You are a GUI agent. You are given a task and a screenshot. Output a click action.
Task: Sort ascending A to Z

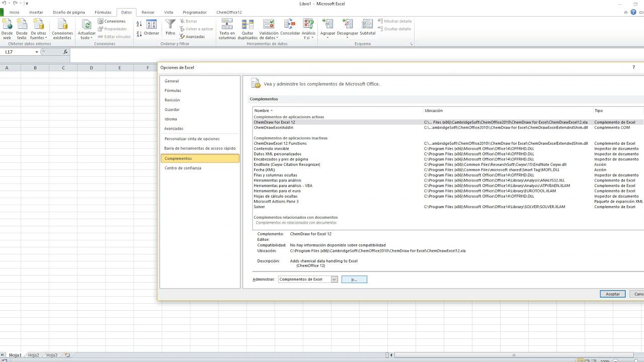coord(139,24)
